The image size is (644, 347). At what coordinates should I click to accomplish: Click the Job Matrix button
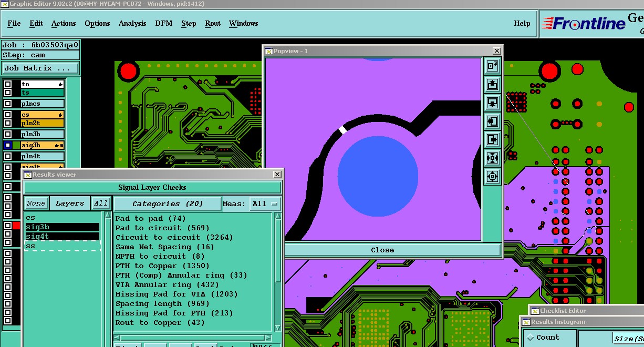40,68
